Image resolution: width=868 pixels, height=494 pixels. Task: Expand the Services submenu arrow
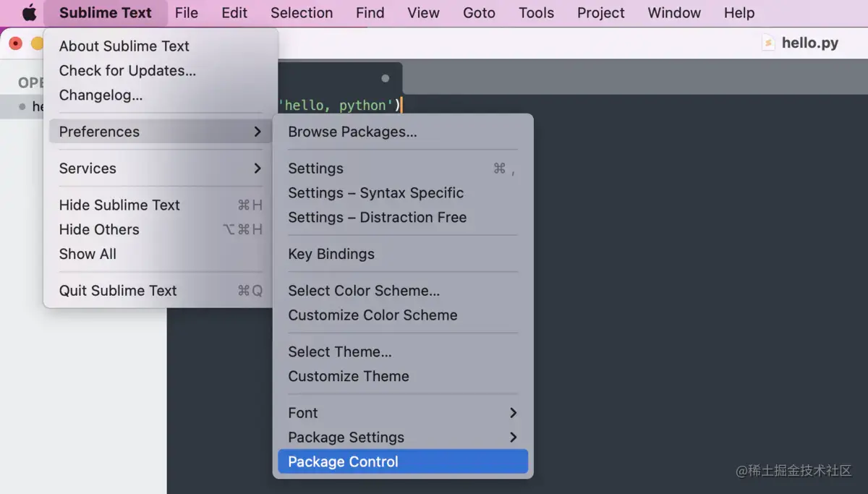(x=258, y=169)
